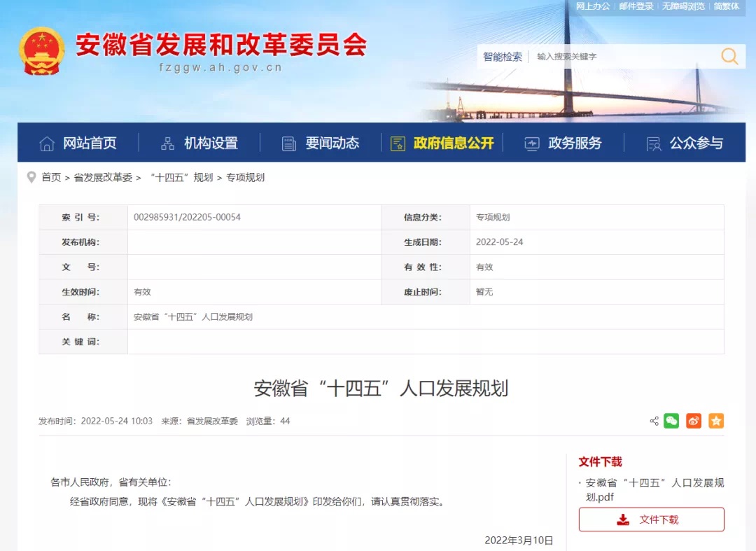Click the national emblem logo
This screenshot has height=551, width=756.
[41, 51]
